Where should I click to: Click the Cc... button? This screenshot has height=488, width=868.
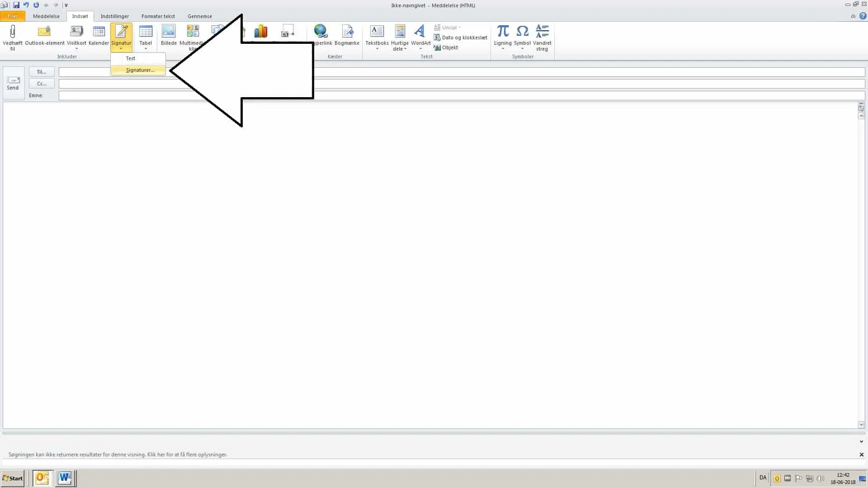point(42,84)
